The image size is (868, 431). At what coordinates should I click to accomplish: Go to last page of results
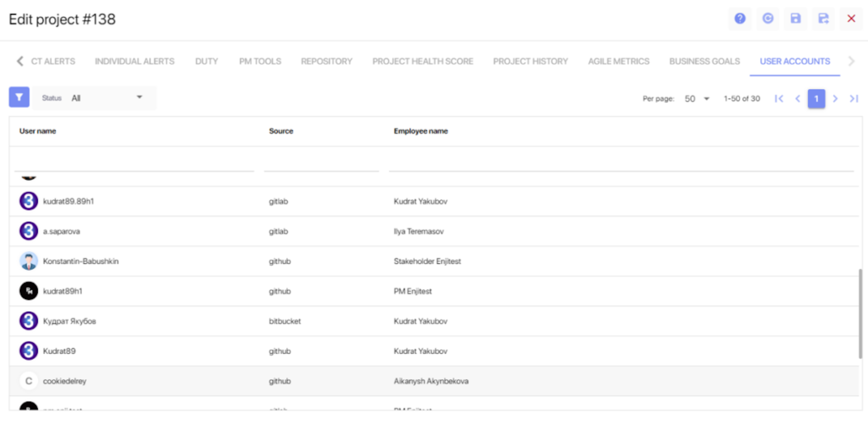click(x=854, y=99)
